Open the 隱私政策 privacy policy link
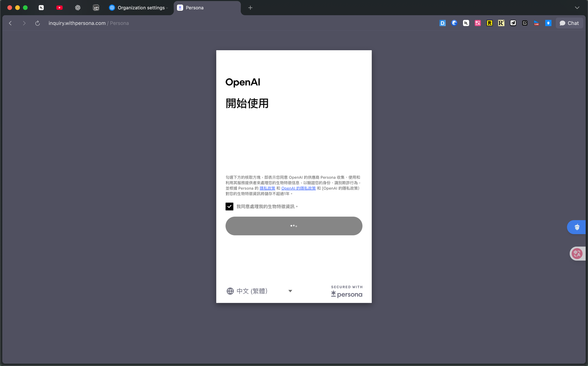The height and width of the screenshot is (366, 588). 268,188
